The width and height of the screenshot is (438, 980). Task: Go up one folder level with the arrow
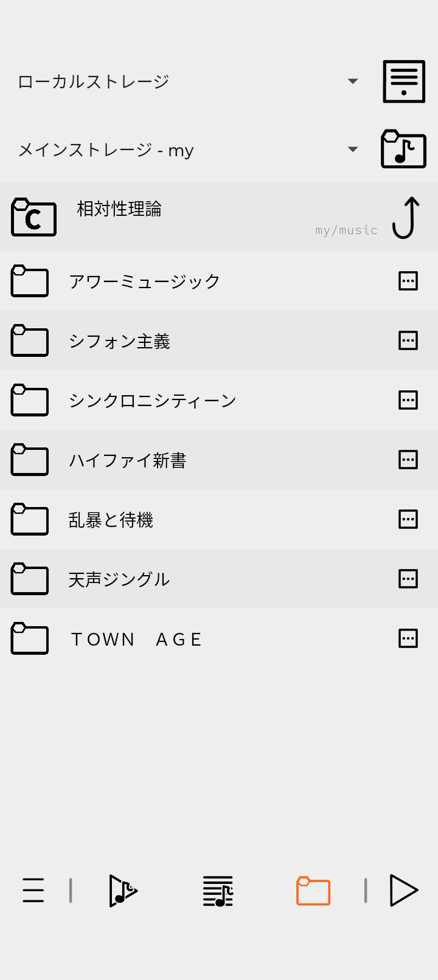pos(406,218)
